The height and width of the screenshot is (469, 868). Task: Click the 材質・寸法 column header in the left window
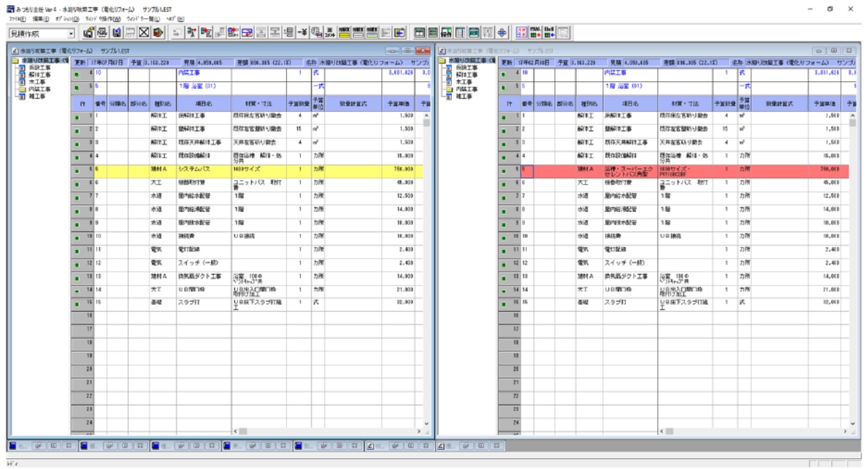click(x=258, y=104)
